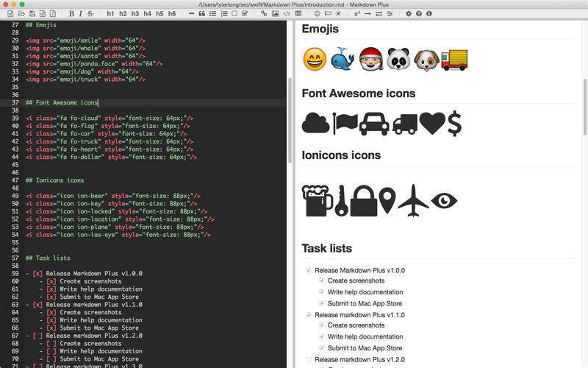Insert a horizontal rule

192,13
